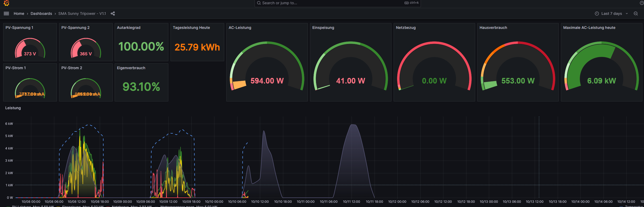
Task: Click the ctrl+k keyboard shortcut hint
Action: [412, 3]
